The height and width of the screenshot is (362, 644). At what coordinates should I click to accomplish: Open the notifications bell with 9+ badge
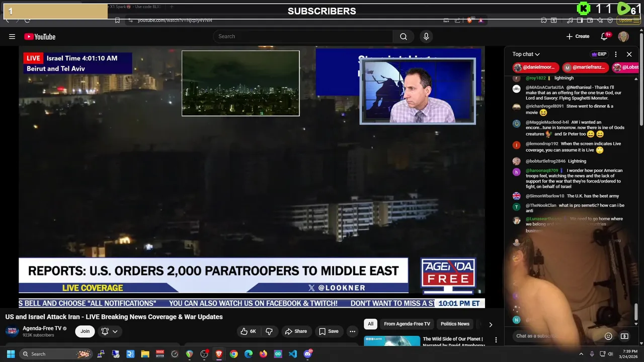(x=605, y=36)
